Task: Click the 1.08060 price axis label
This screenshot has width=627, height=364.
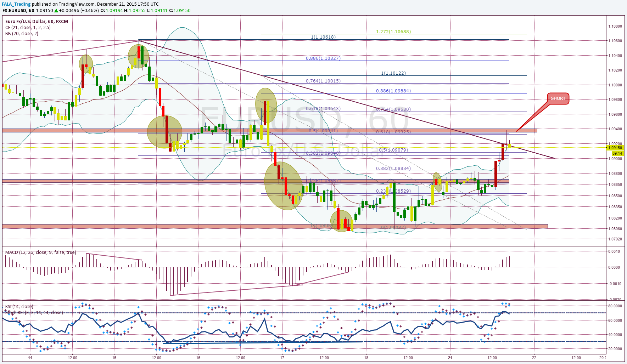Action: pos(615,229)
